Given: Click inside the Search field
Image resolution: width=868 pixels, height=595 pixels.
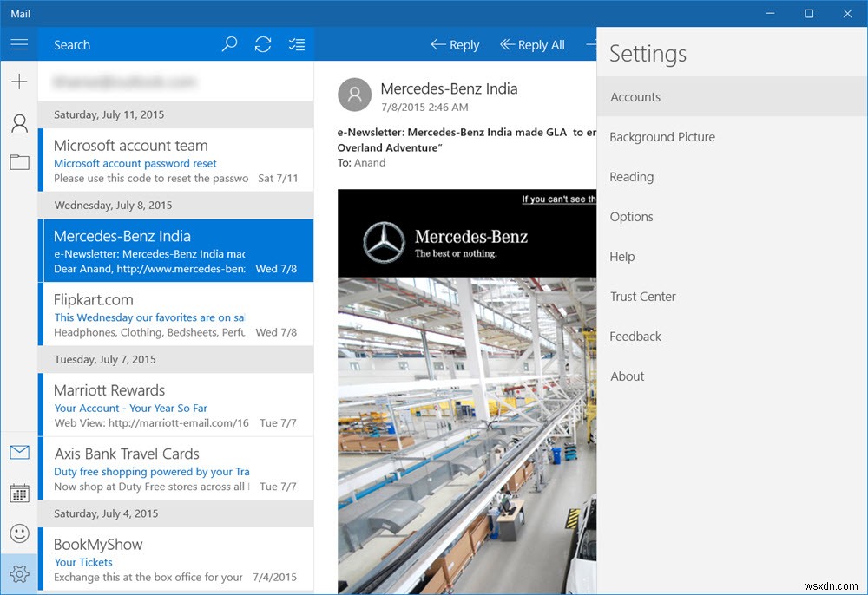Looking at the screenshot, I should (130, 44).
